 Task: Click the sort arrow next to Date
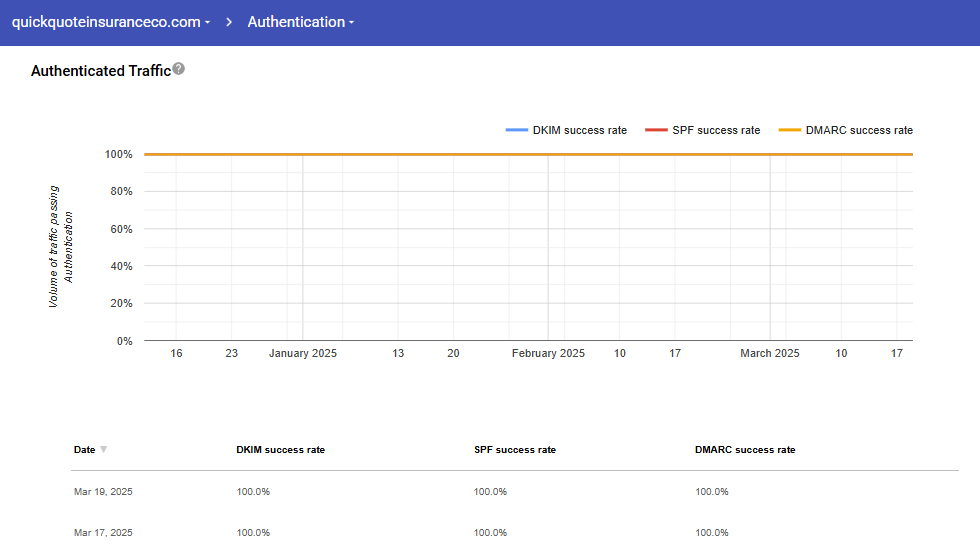click(x=103, y=450)
